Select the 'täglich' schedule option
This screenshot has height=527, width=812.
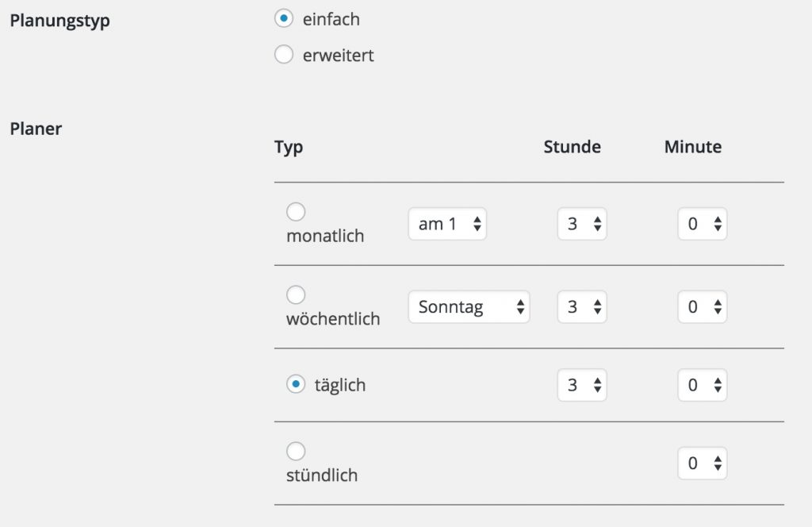(296, 384)
